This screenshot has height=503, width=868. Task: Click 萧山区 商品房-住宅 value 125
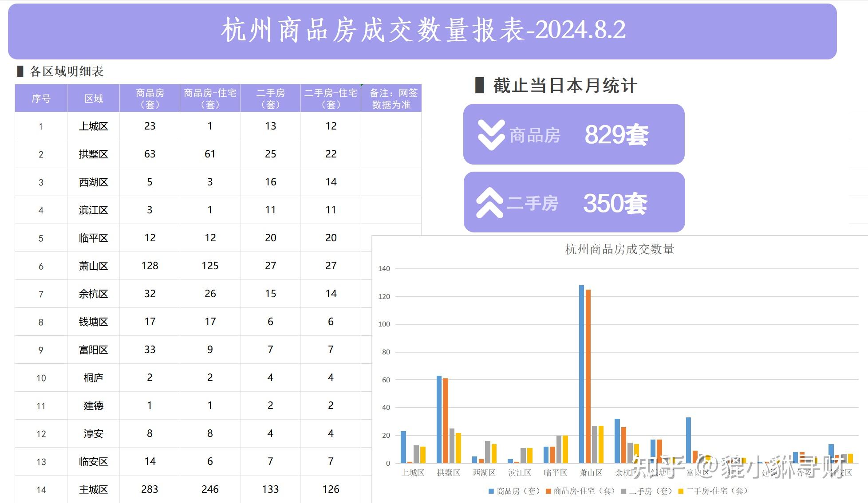click(x=210, y=266)
